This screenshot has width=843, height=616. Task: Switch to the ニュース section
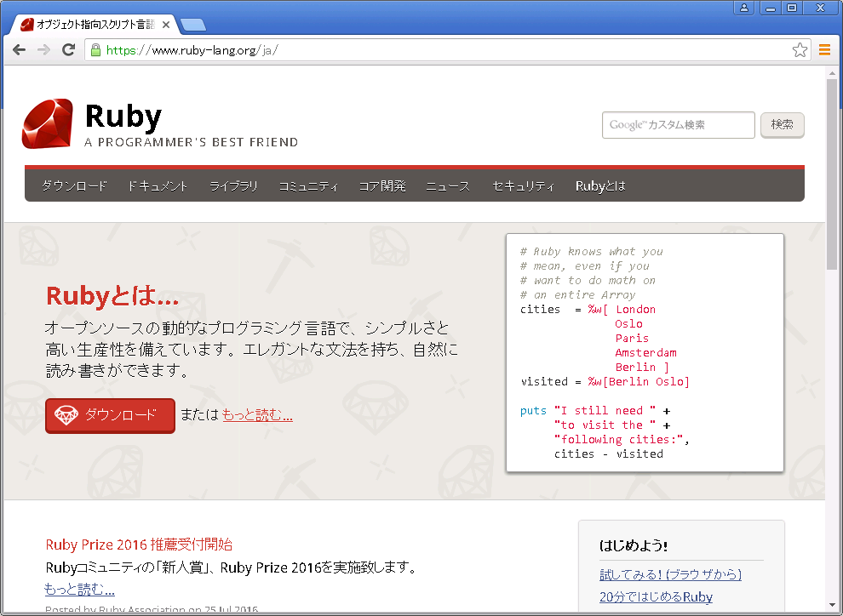click(x=447, y=185)
